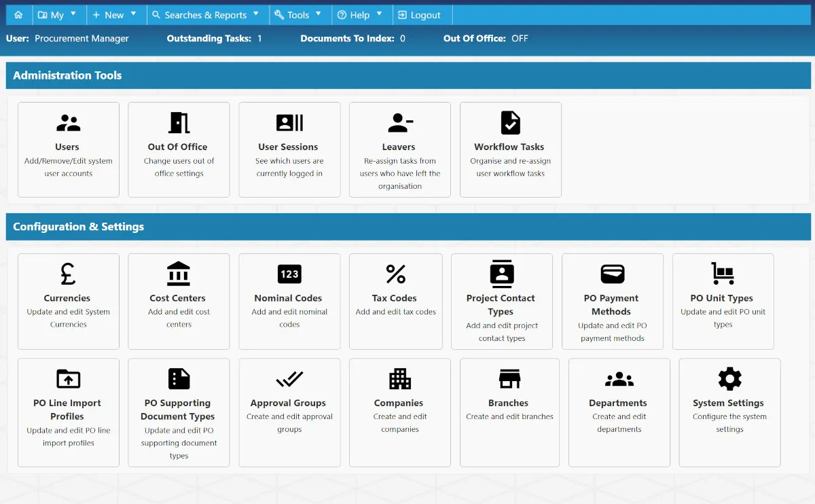815x504 pixels.
Task: Click 'Change users out of office settings' text
Action: point(179,167)
